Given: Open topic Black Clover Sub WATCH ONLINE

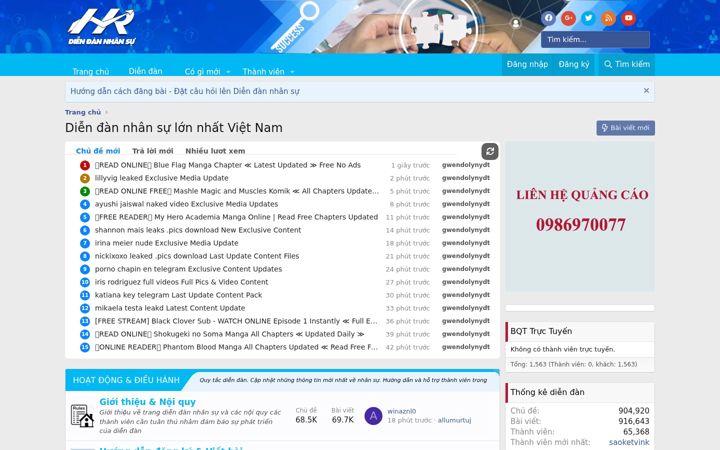Looking at the screenshot, I should 236,321.
